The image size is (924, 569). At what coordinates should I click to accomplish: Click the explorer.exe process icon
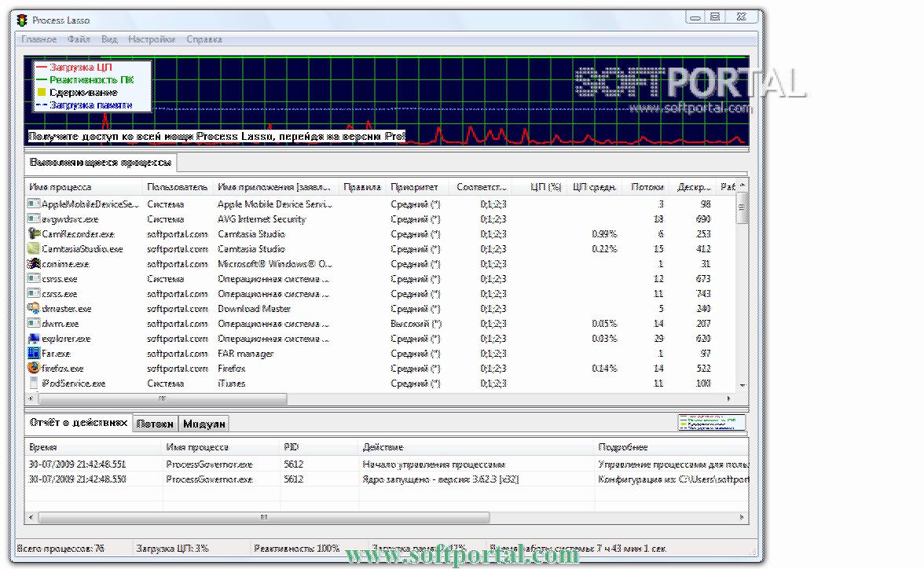tap(34, 339)
